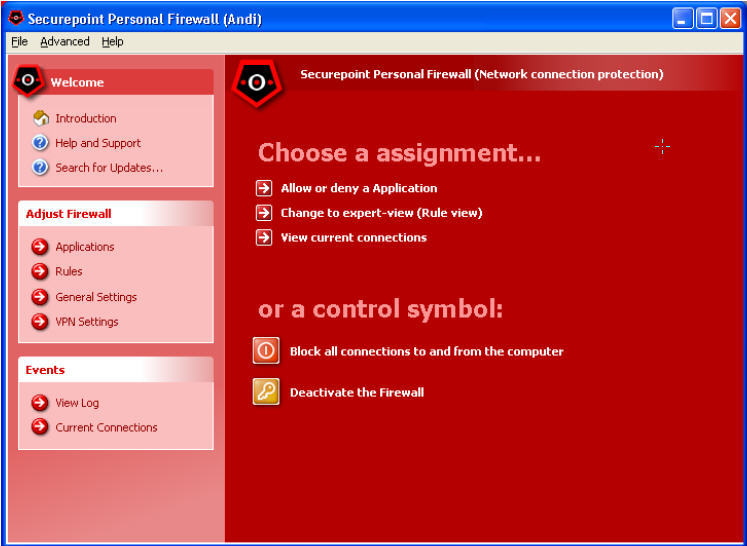Click the question mark icon for Help and Support
This screenshot has width=747, height=546.
click(x=40, y=143)
